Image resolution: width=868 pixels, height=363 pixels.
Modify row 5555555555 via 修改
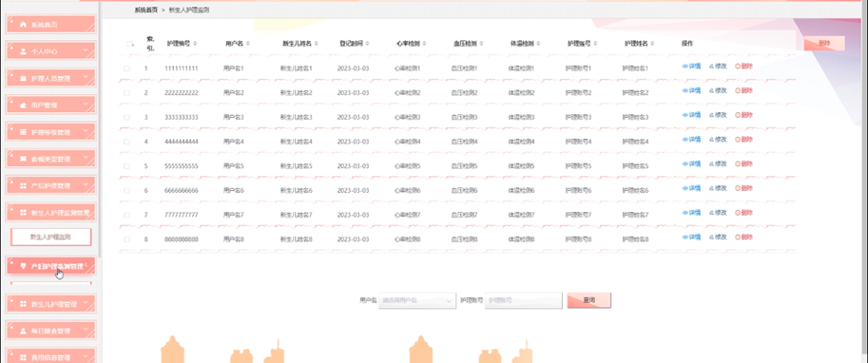click(718, 163)
